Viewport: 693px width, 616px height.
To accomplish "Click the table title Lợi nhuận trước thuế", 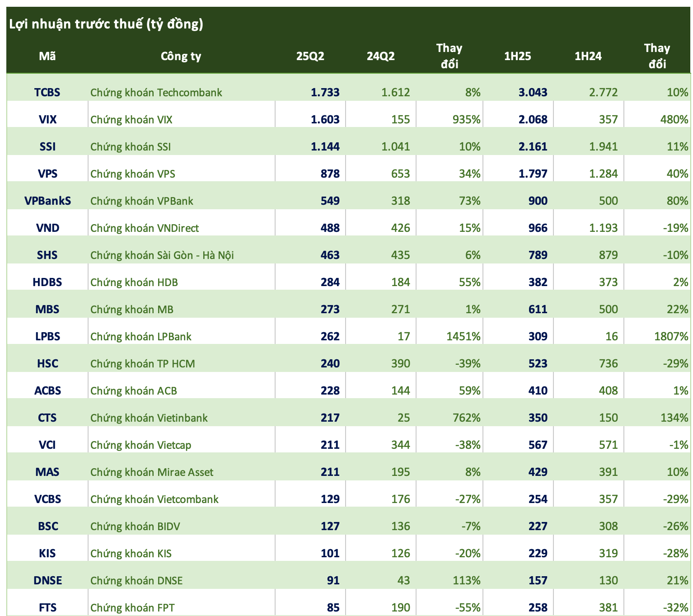I will 106,24.
